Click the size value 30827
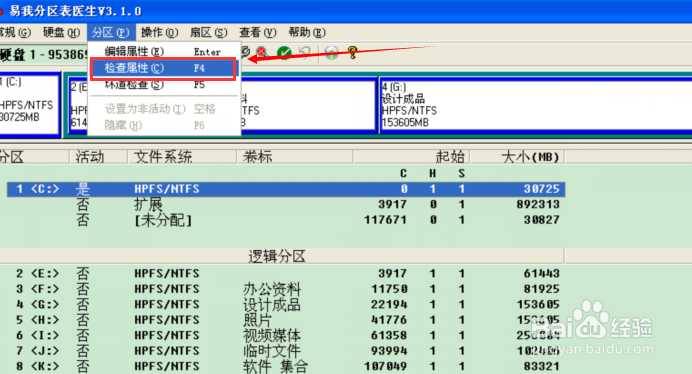The width and height of the screenshot is (692, 374). [x=542, y=220]
